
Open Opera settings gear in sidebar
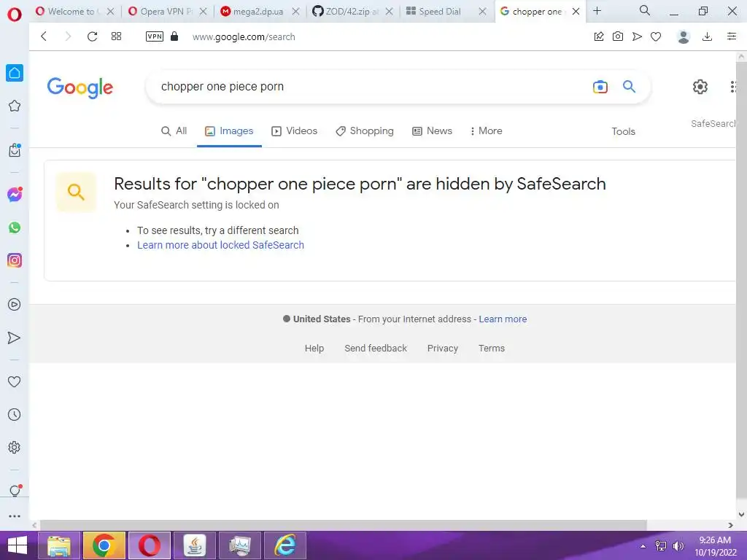click(x=15, y=447)
